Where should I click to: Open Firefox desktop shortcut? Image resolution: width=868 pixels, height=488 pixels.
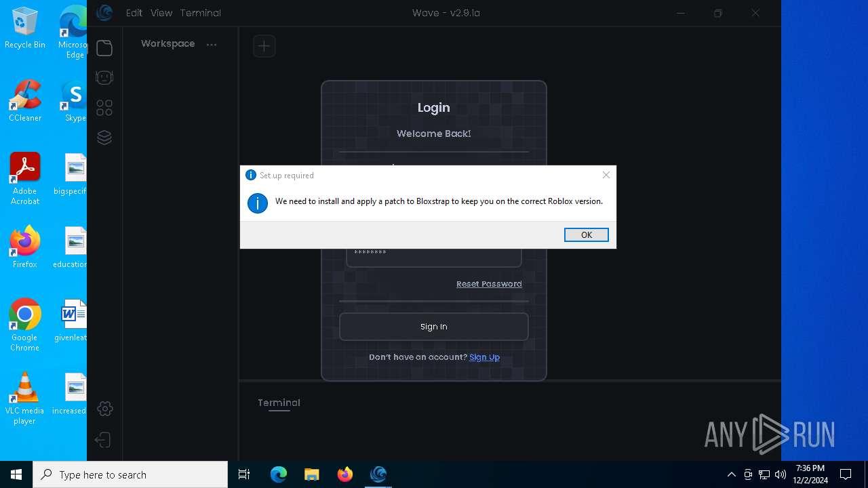pyautogui.click(x=25, y=248)
